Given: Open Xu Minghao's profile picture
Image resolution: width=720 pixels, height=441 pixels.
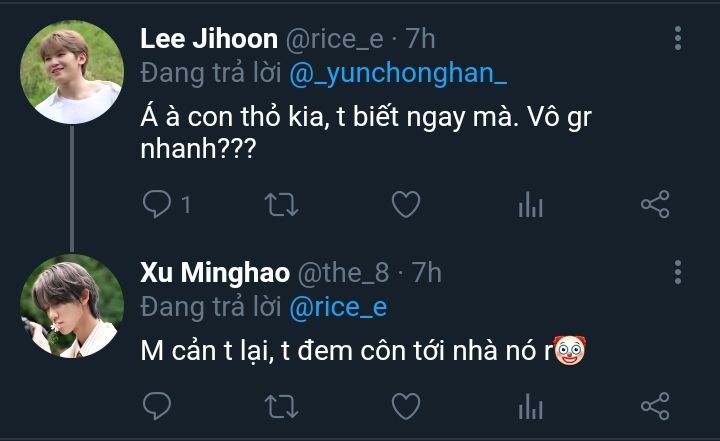Looking at the screenshot, I should [72, 305].
